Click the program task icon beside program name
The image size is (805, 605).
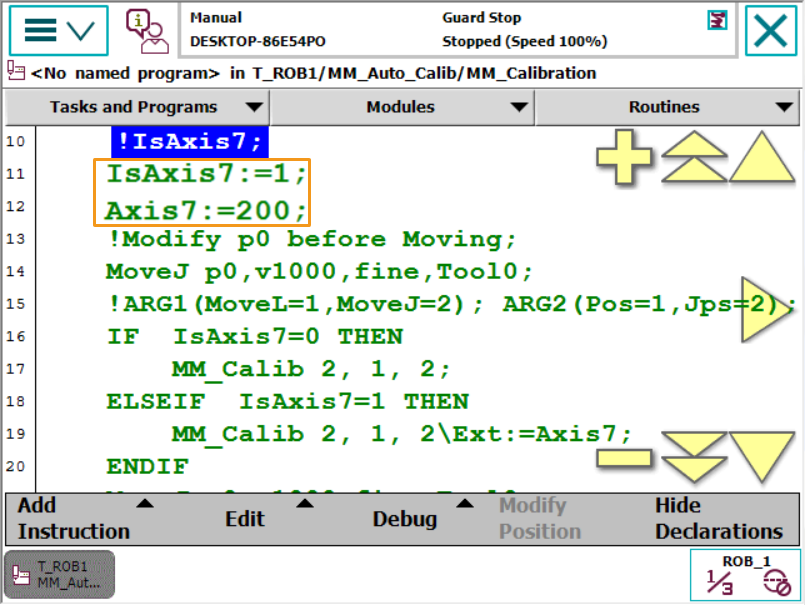(x=16, y=71)
